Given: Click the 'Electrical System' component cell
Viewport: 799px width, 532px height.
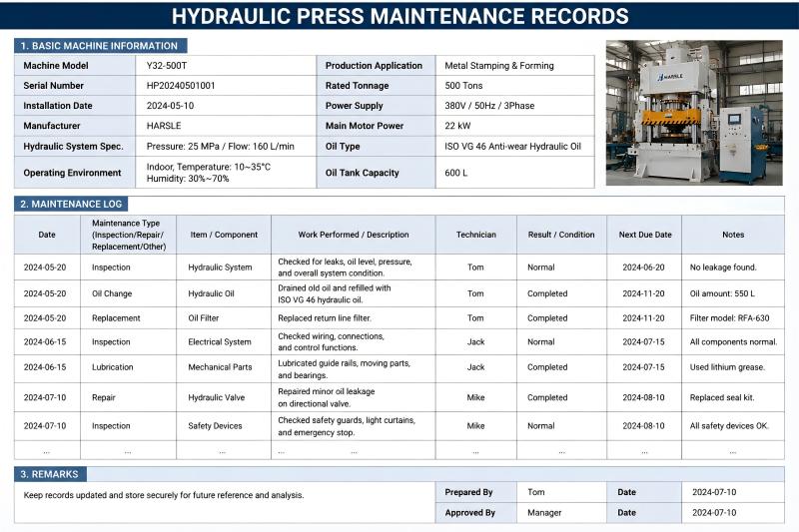Looking at the screenshot, I should click(224, 342).
